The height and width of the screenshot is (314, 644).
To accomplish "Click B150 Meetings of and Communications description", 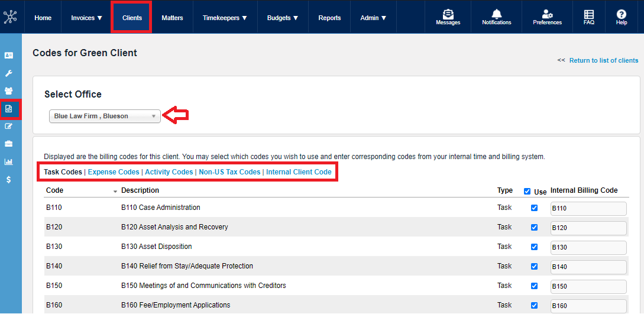I will point(203,285).
